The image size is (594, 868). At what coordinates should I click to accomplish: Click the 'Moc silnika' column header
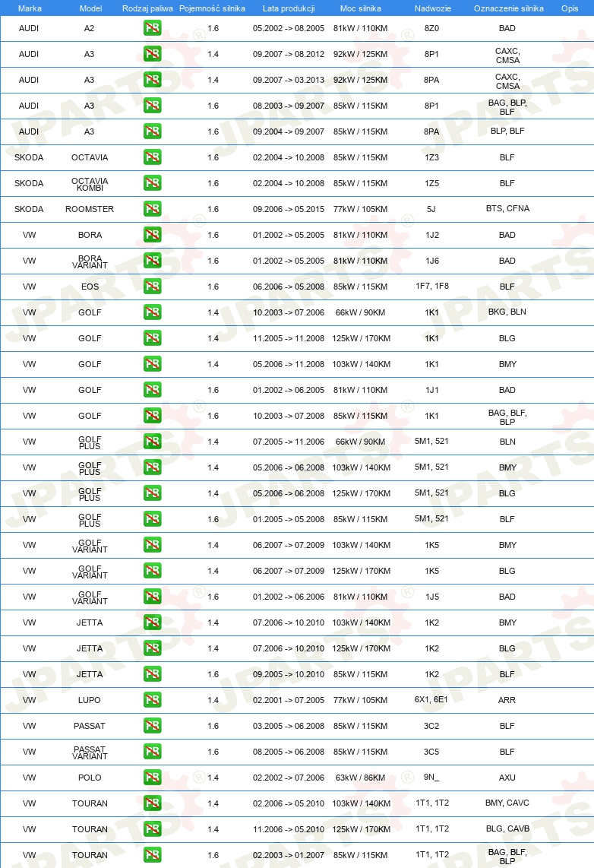pos(361,8)
